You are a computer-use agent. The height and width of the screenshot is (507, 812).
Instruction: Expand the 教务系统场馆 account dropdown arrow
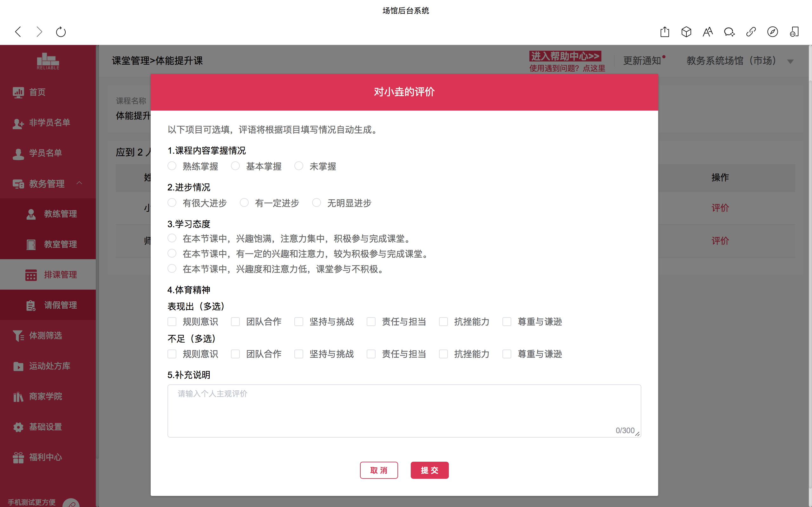click(790, 61)
